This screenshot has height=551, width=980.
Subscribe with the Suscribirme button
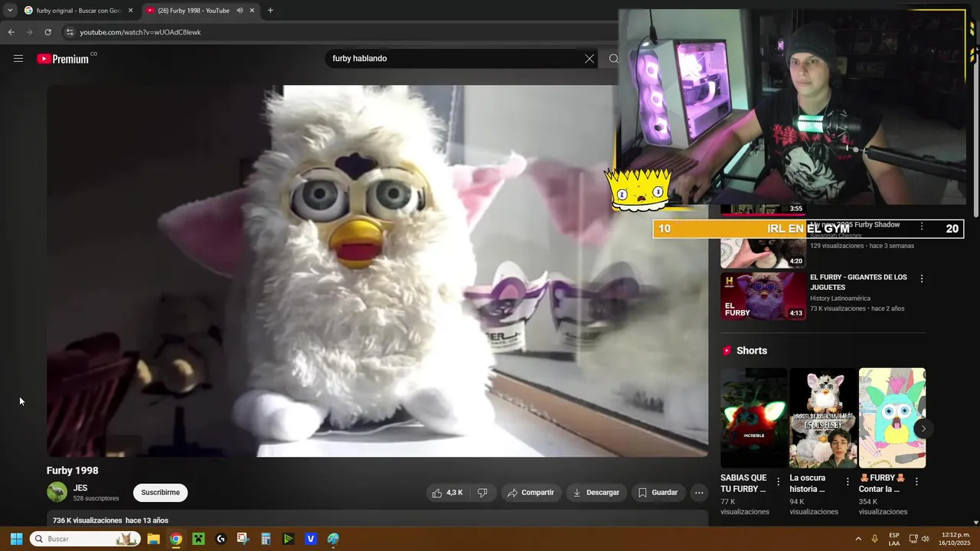click(160, 493)
